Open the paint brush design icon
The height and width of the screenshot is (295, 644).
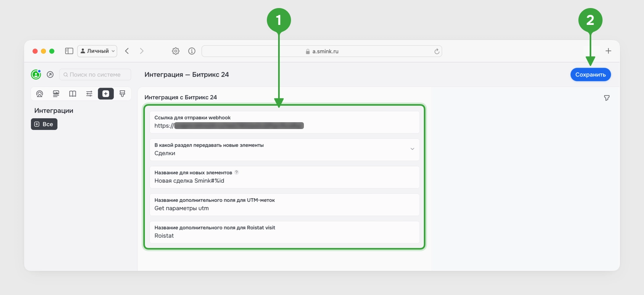pyautogui.click(x=122, y=94)
